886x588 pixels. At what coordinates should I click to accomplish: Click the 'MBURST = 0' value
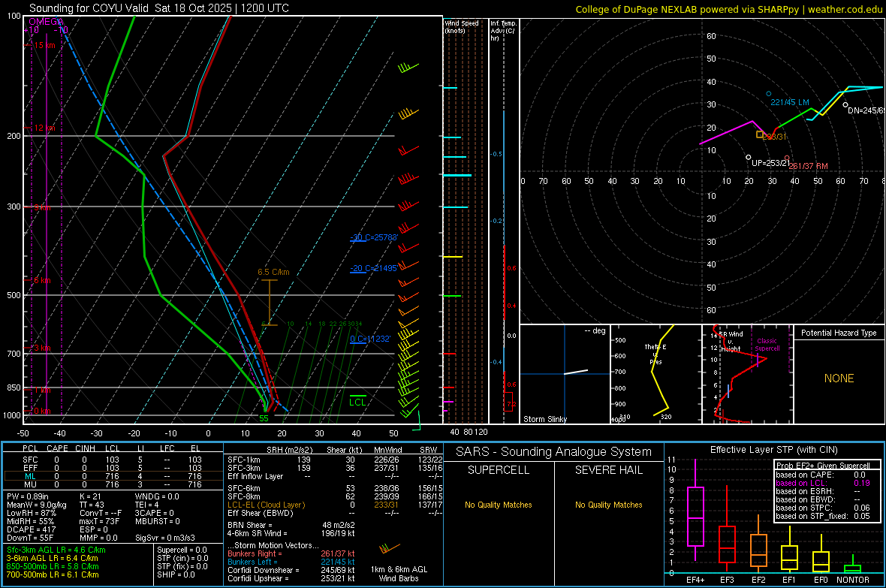pos(158,521)
